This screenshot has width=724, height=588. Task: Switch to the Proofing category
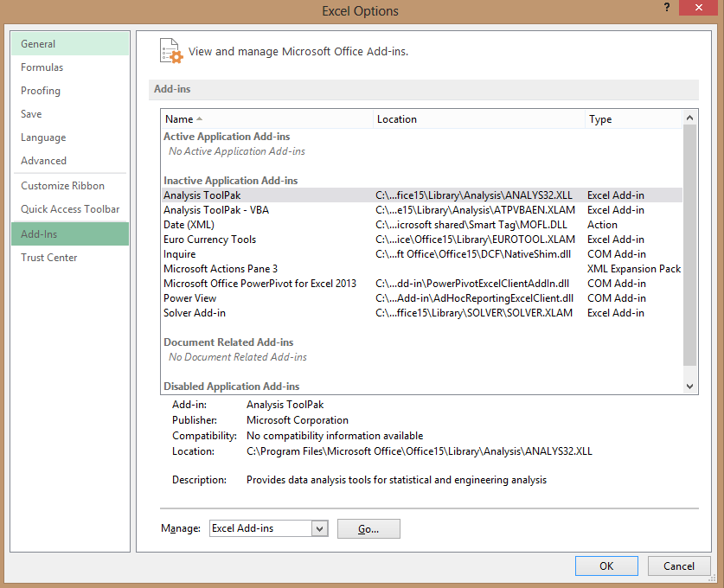pos(70,91)
